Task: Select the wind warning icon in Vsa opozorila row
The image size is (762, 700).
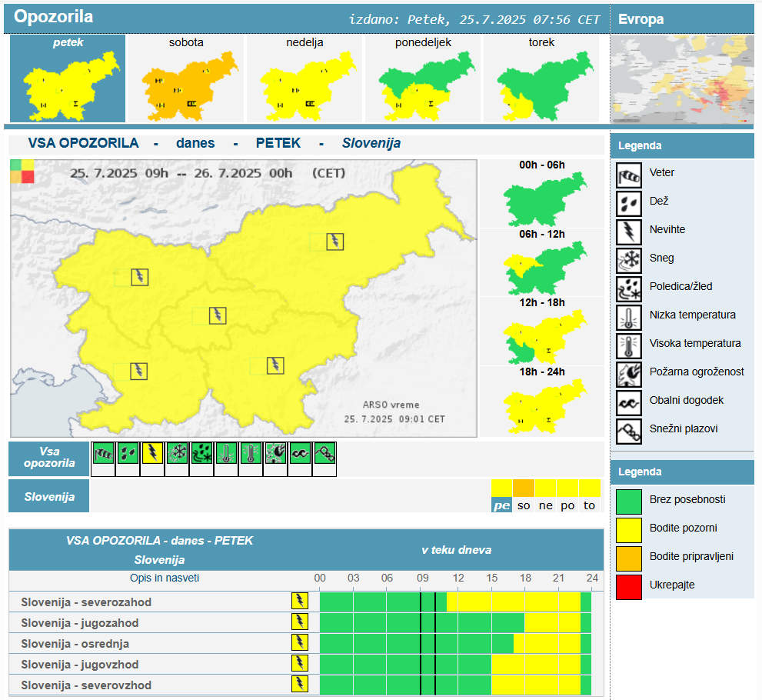Action: 103,453
